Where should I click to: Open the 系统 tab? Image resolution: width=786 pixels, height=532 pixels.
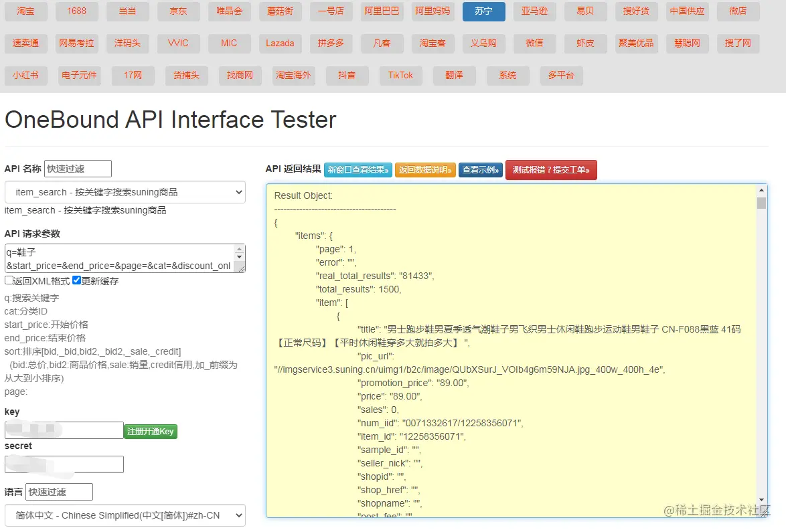[507, 75]
